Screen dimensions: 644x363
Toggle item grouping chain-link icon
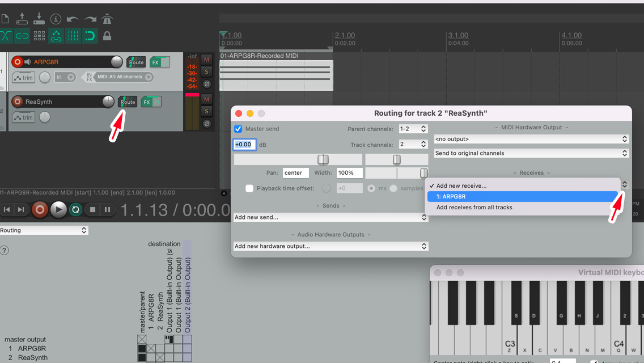click(22, 36)
